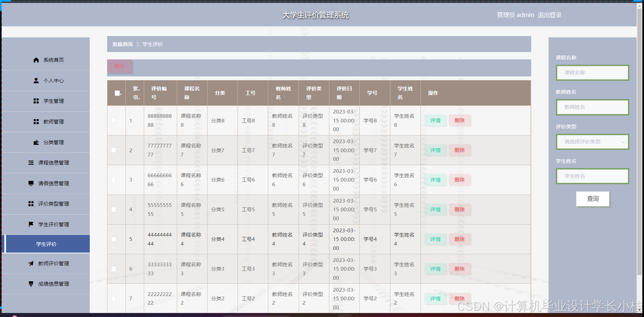Click the 课程名称 column header

192,93
